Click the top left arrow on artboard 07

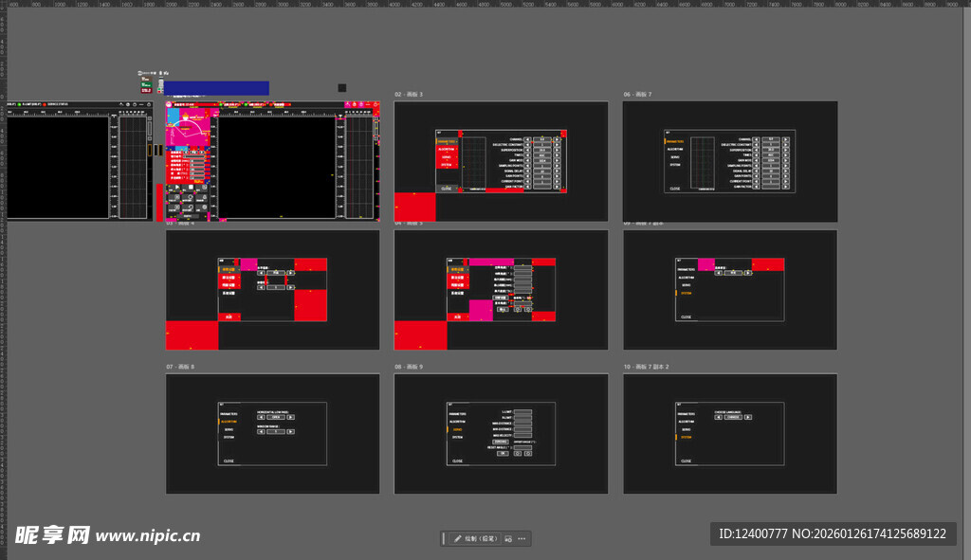pos(261,417)
